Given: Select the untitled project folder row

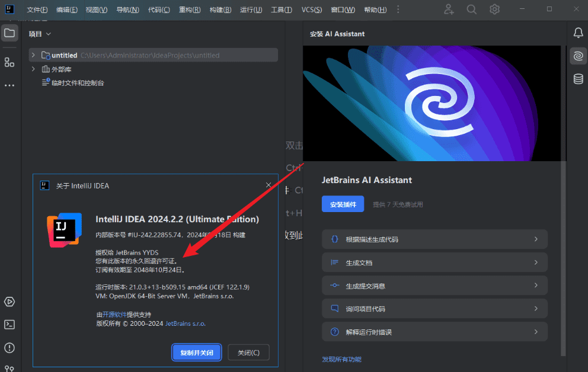Looking at the screenshot, I should tap(154, 55).
